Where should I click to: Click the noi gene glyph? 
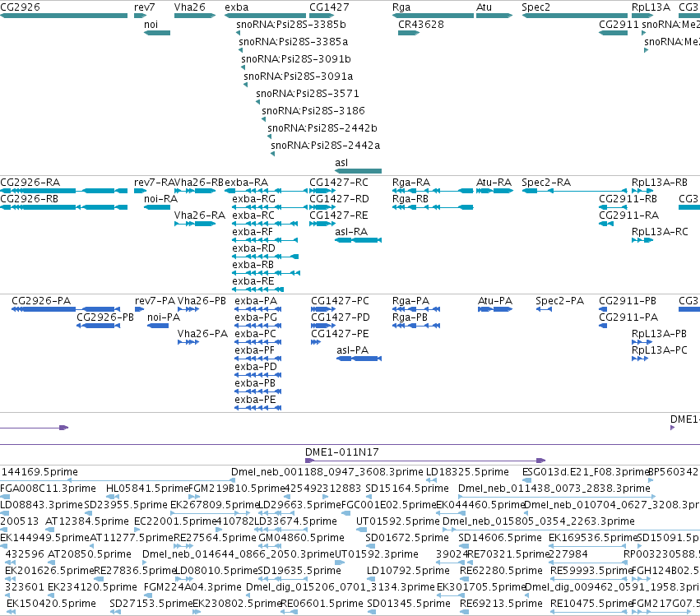156,33
